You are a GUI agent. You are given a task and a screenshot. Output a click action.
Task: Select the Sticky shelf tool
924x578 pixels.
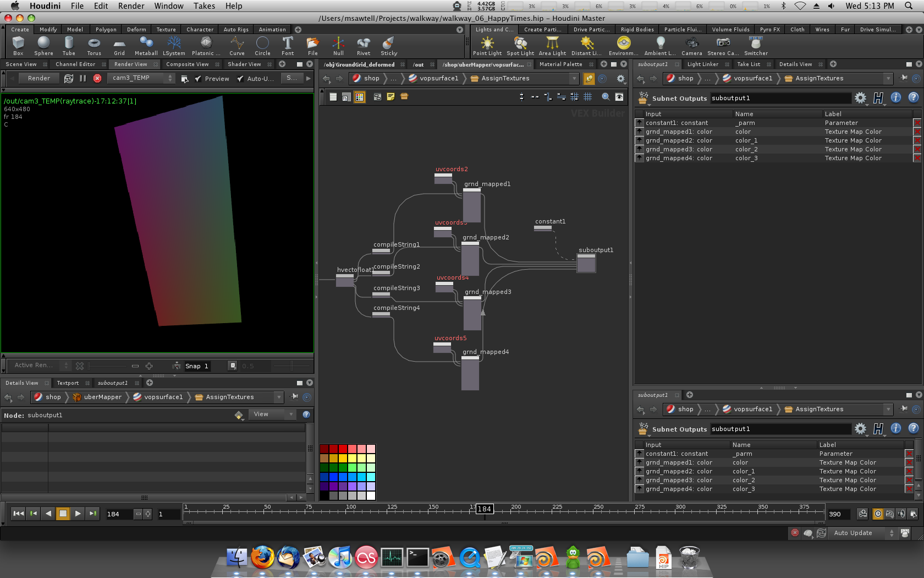tap(389, 46)
